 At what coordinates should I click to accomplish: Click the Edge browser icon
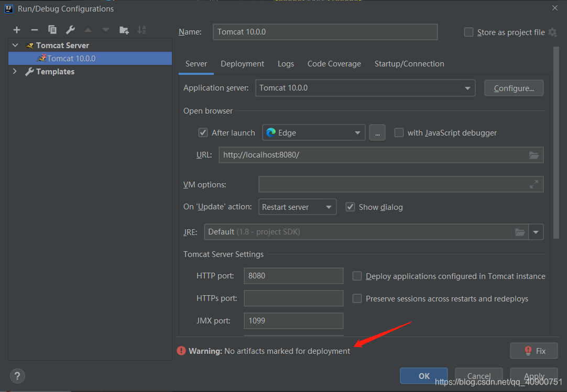tap(271, 133)
